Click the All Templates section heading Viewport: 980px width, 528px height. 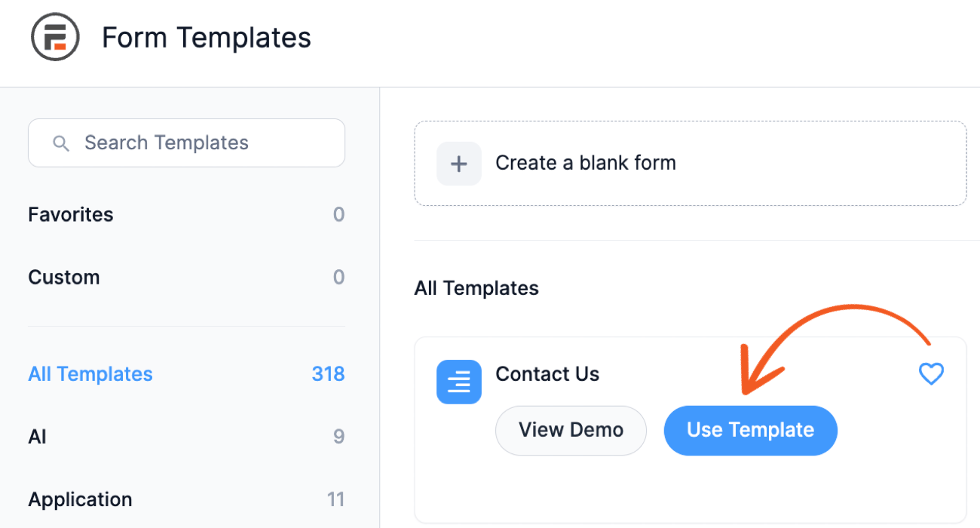coord(476,288)
